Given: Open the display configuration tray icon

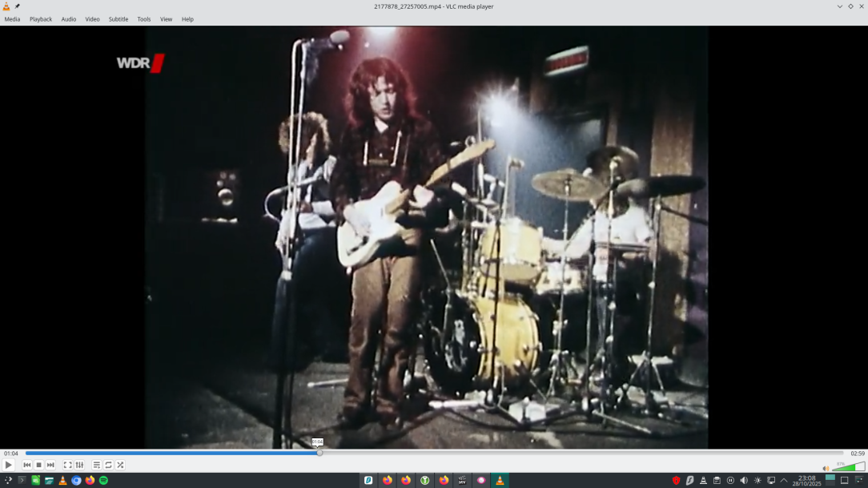Looking at the screenshot, I should 771,480.
